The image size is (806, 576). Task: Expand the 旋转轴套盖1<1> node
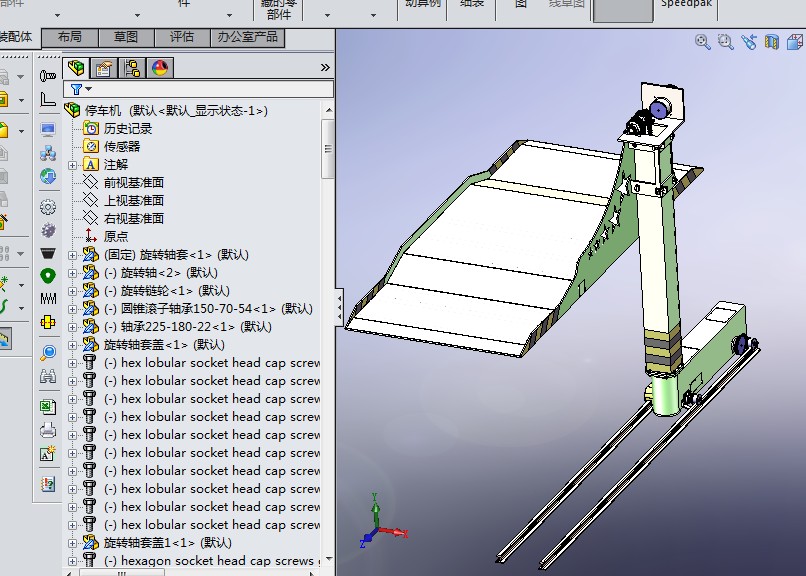point(72,543)
